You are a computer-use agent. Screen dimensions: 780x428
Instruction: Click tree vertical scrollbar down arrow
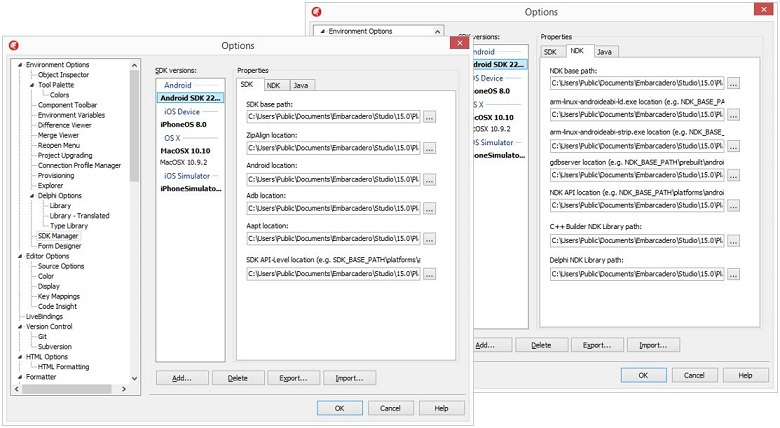point(134,378)
